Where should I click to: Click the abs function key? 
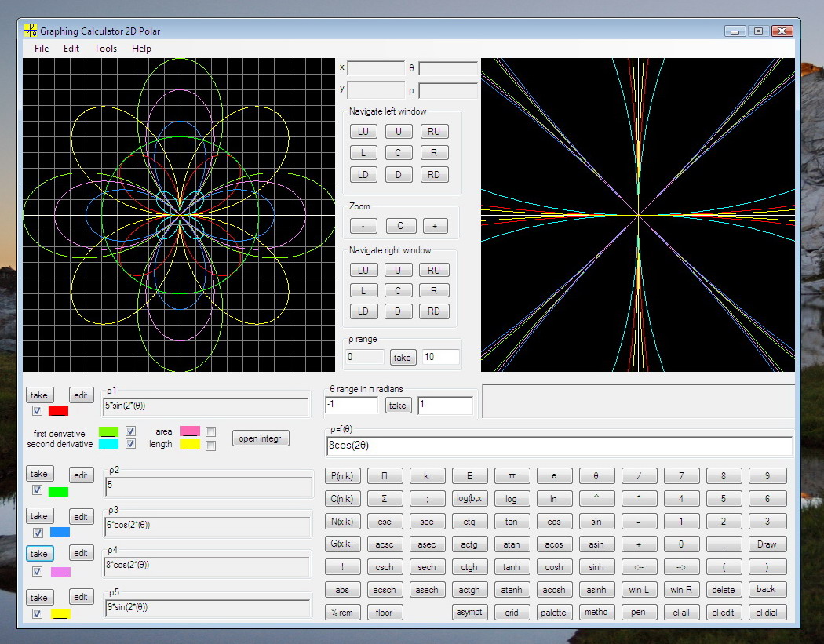coord(342,589)
